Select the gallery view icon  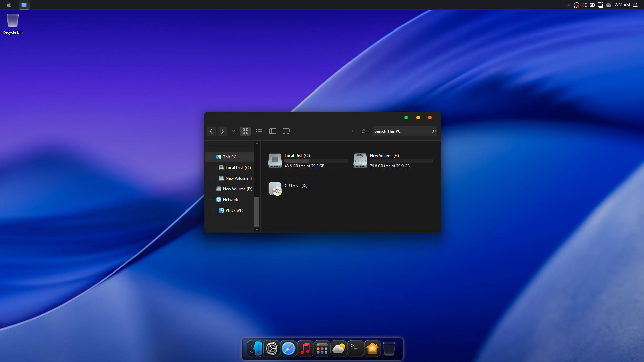point(286,131)
